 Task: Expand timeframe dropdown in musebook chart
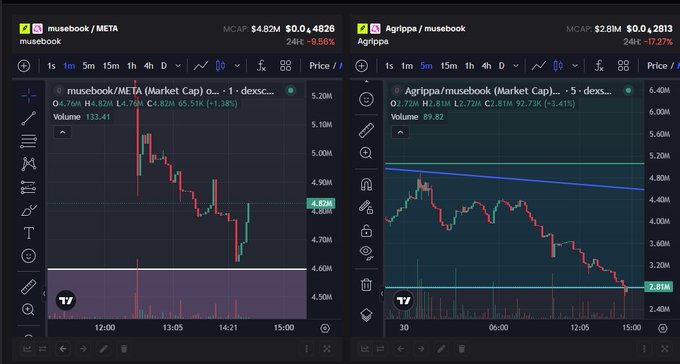[178, 66]
